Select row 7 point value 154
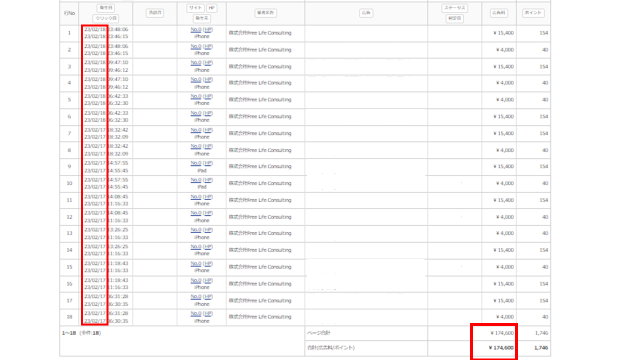Viewport: 640px width, 360px height. click(x=544, y=133)
